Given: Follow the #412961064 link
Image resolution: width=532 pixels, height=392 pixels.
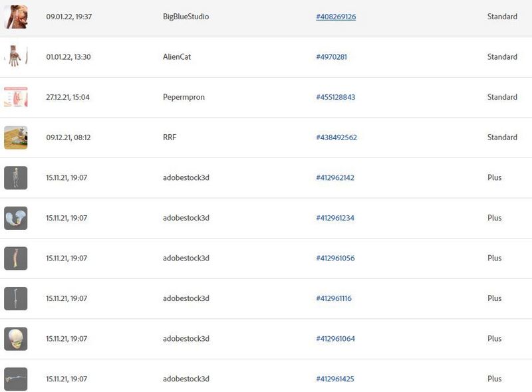Looking at the screenshot, I should coord(335,339).
